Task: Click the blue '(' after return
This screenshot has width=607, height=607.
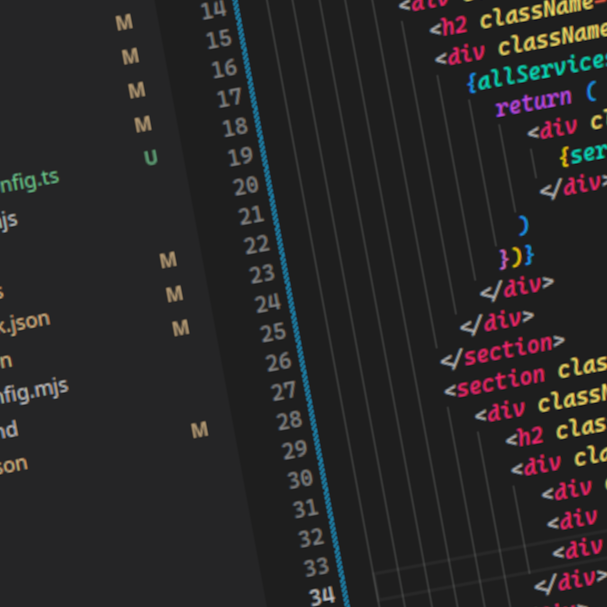Action: tap(592, 92)
